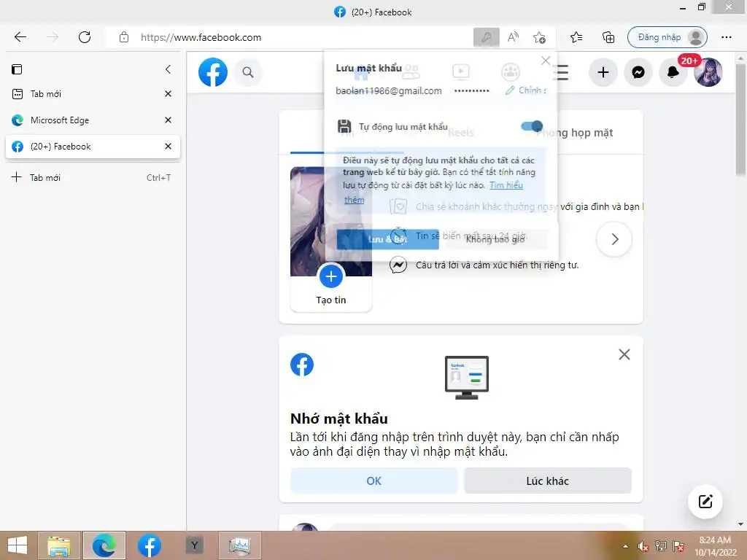Open the Tạo tin story thumbnail
The width and height of the screenshot is (747, 560).
click(331, 239)
